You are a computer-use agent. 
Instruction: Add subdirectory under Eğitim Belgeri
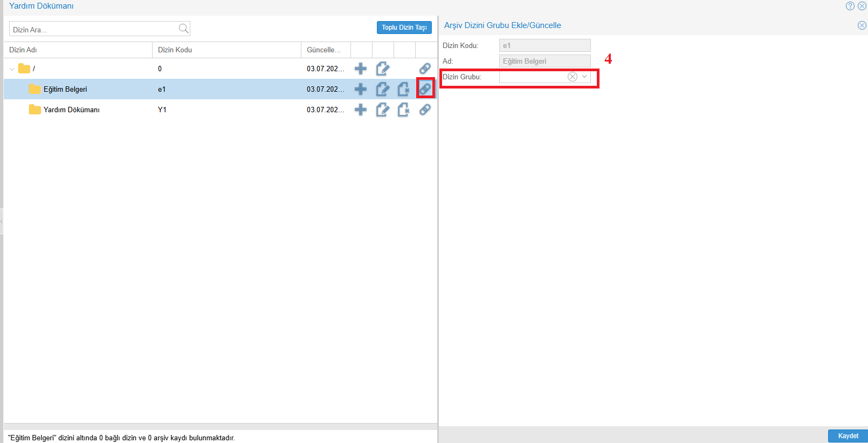(x=361, y=89)
